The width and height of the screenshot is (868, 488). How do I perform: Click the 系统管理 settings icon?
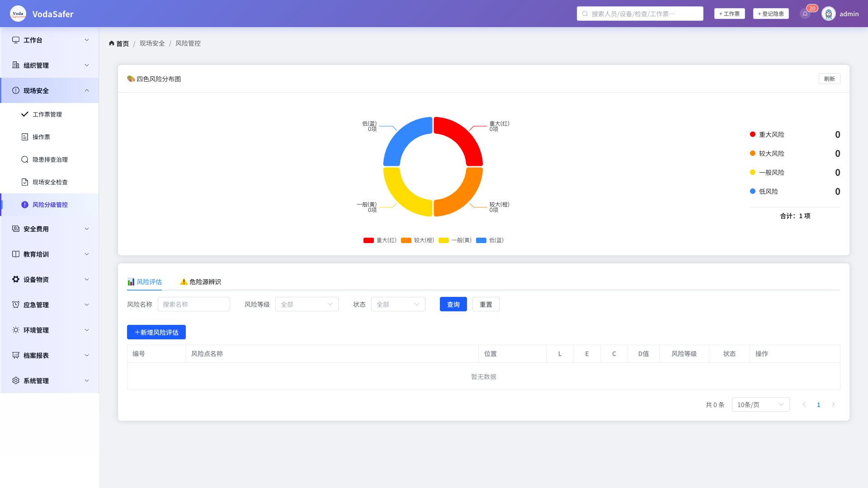[x=16, y=380]
